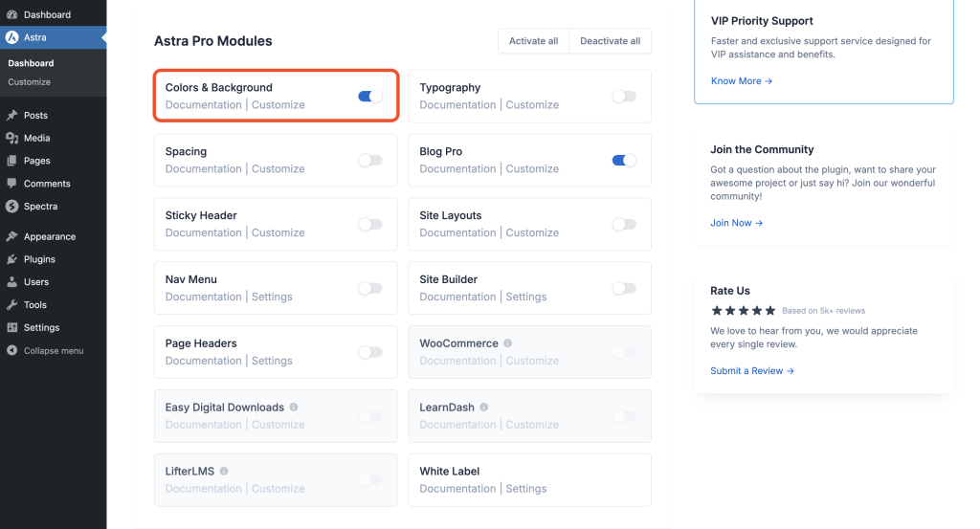This screenshot has height=529, width=980.
Task: Open Colors & Background Documentation link
Action: (x=203, y=105)
